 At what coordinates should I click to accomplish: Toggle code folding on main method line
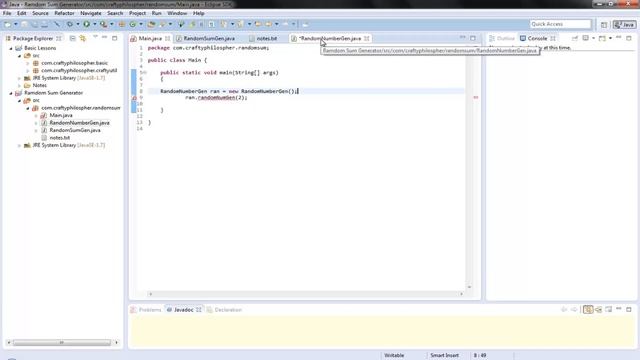tap(145, 73)
